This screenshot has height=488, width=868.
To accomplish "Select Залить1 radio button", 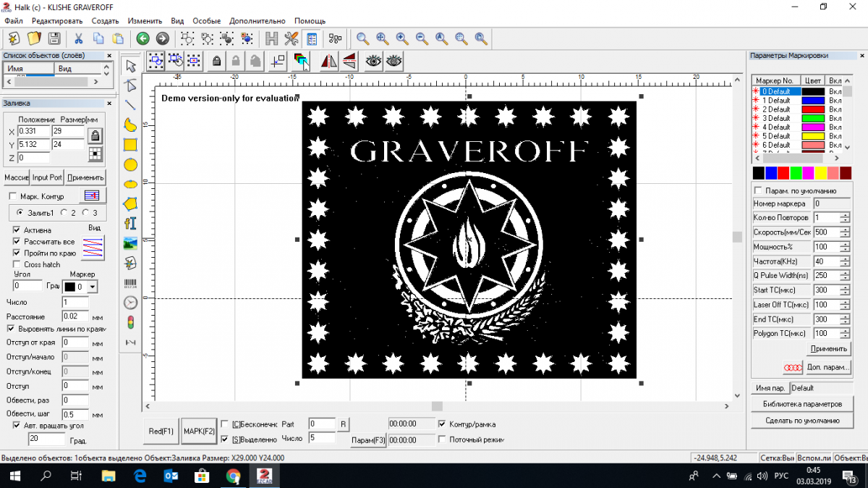I will [x=20, y=213].
